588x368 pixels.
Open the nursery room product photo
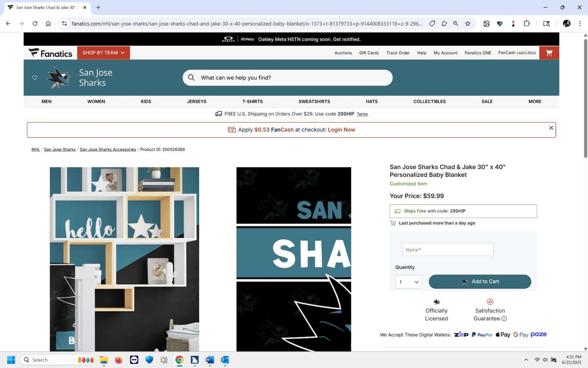click(x=125, y=259)
